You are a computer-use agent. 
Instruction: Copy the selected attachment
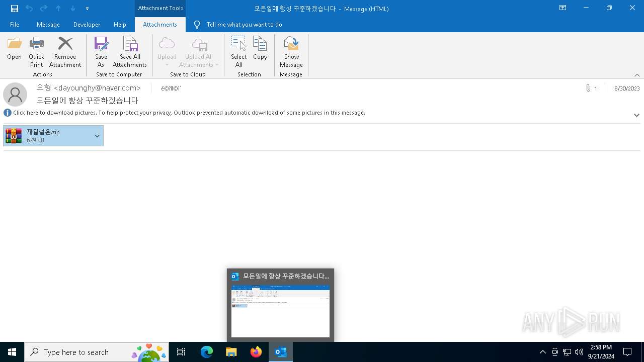tap(260, 48)
